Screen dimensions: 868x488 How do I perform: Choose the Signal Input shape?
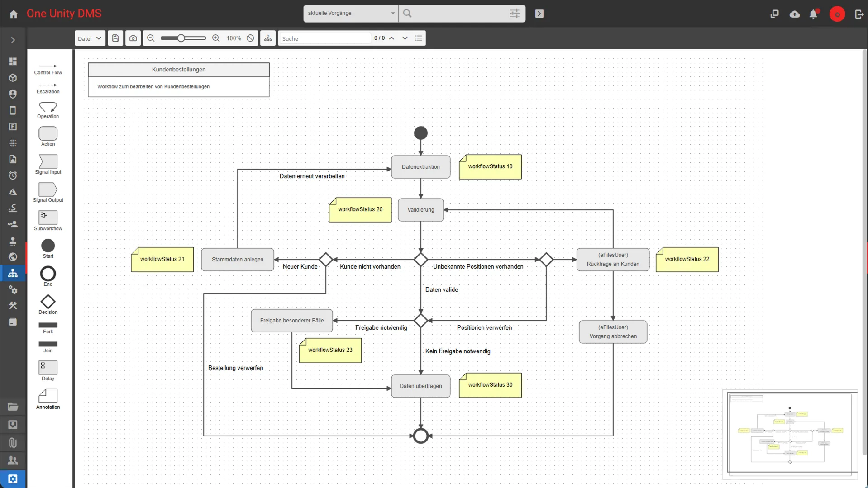point(48,165)
